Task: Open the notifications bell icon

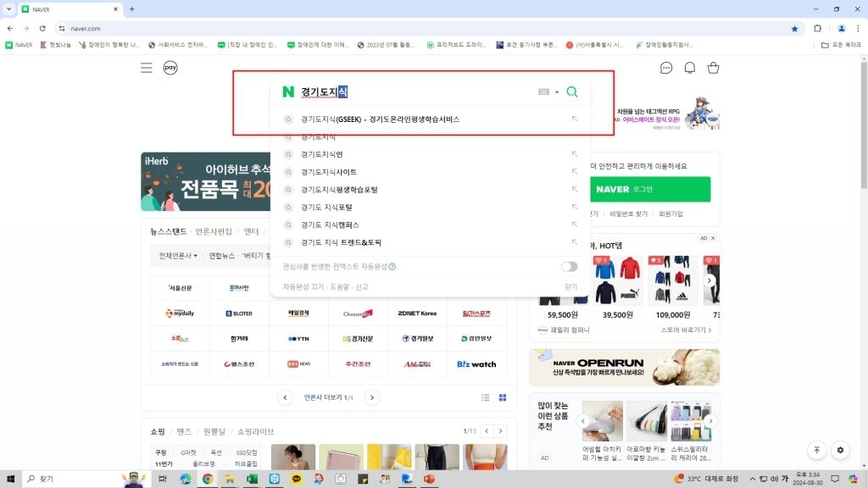Action: pyautogui.click(x=690, y=68)
